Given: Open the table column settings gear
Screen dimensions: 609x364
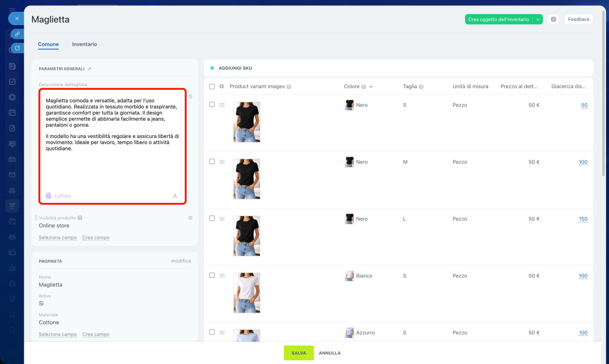Looking at the screenshot, I should tap(221, 87).
